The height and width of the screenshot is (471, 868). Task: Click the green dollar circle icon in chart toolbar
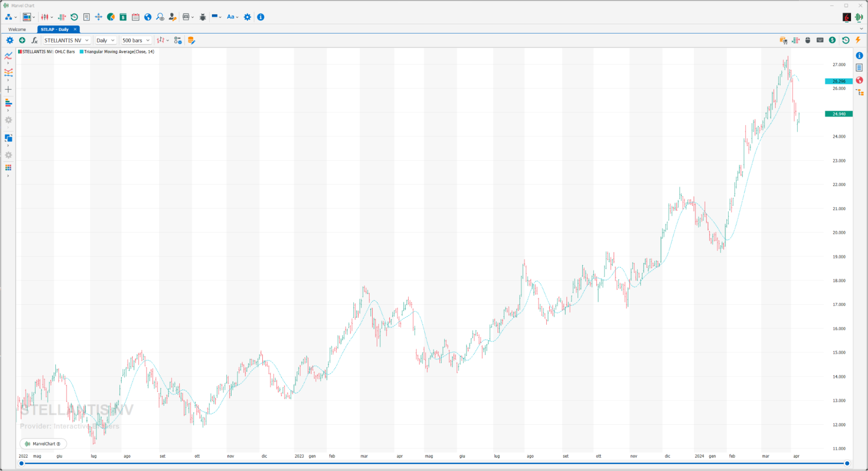[832, 40]
